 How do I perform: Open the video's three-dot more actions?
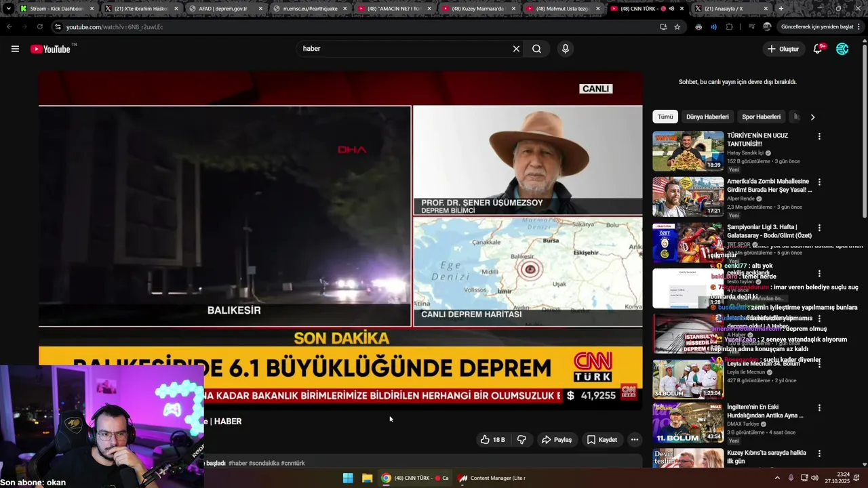(635, 440)
